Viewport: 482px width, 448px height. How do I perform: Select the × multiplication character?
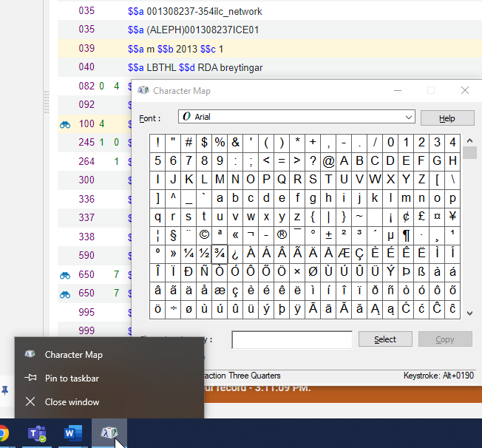pyautogui.click(x=297, y=272)
